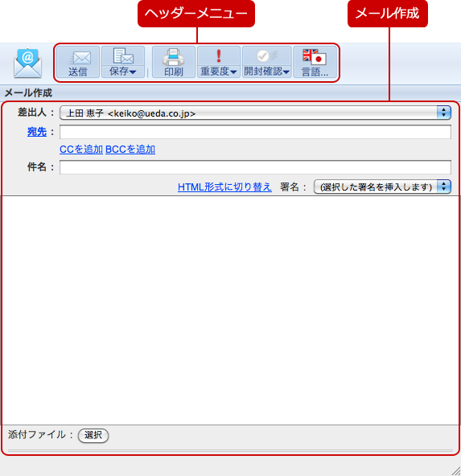The image size is (461, 476).
Task: Focus the 宛先 recipient input field
Action: [255, 132]
